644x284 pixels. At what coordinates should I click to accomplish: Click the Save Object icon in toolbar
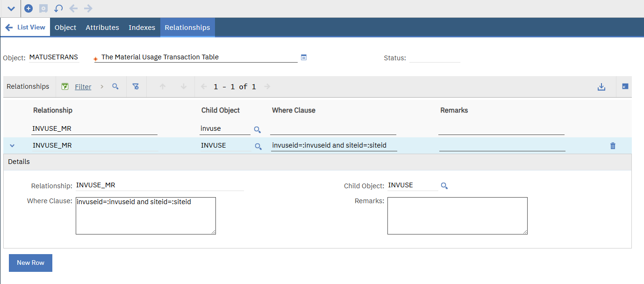43,8
